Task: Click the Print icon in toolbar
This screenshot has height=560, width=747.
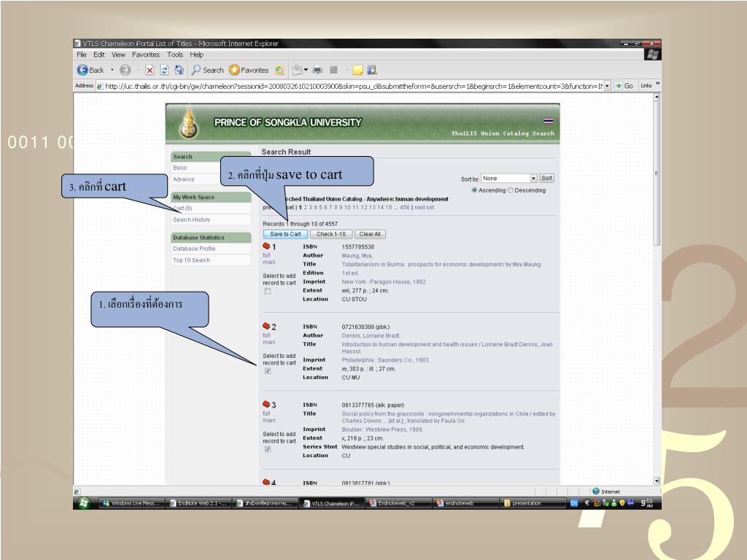Action: pyautogui.click(x=317, y=70)
